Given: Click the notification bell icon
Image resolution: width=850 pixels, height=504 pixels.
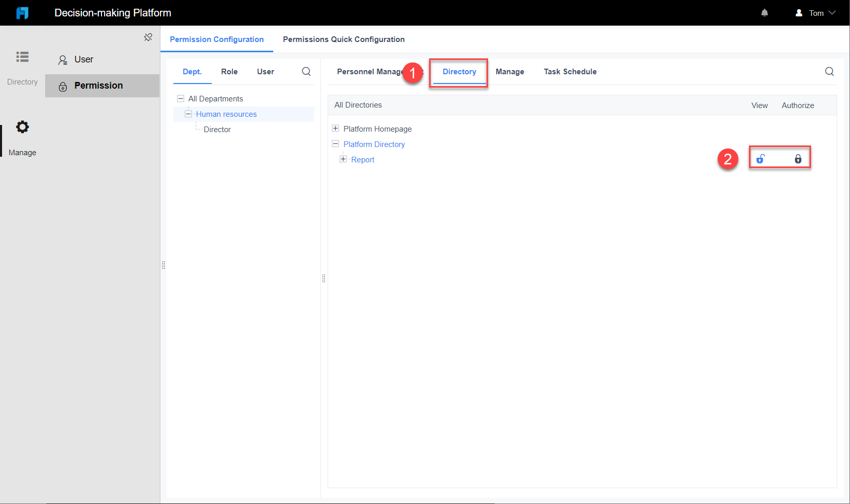Looking at the screenshot, I should point(764,12).
